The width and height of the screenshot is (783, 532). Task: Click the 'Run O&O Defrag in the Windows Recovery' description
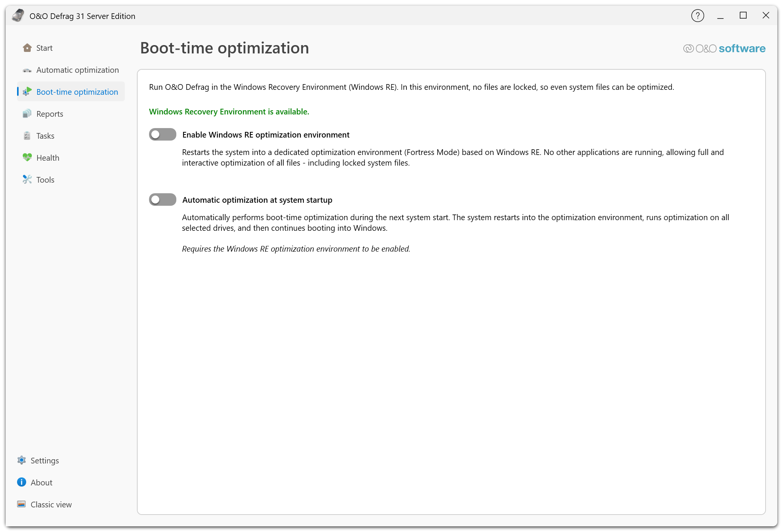(411, 87)
